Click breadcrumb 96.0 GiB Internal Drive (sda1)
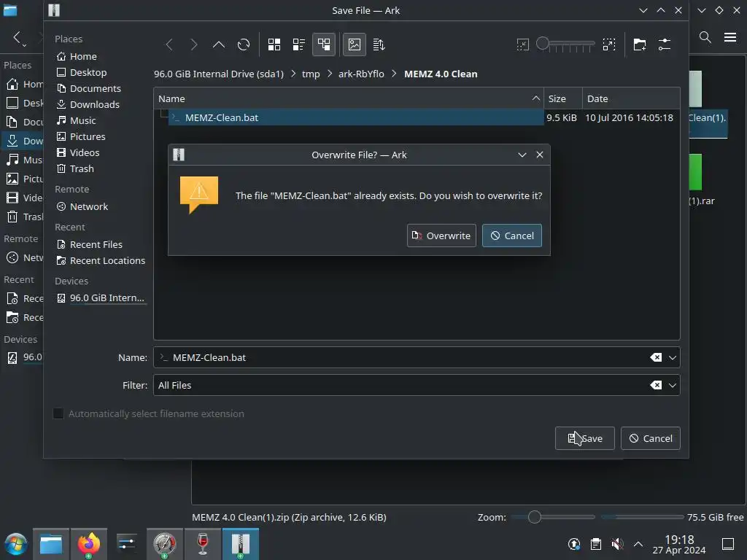 coord(219,74)
